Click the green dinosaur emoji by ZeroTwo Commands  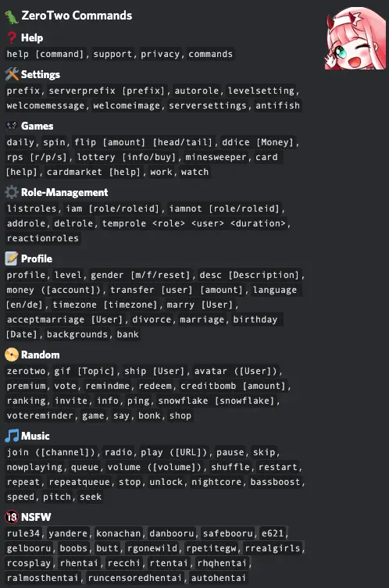click(11, 16)
